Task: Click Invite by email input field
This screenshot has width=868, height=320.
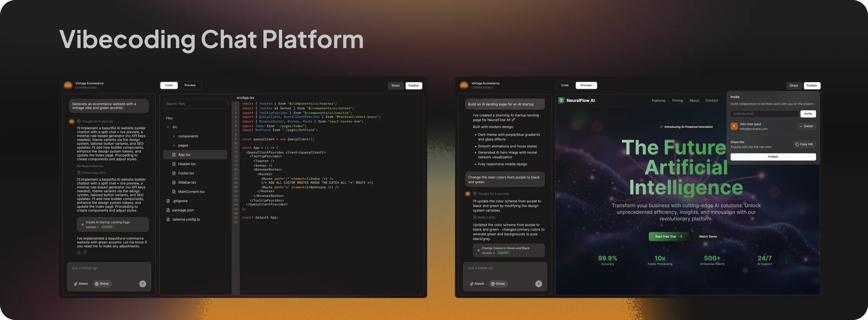Action: click(765, 114)
